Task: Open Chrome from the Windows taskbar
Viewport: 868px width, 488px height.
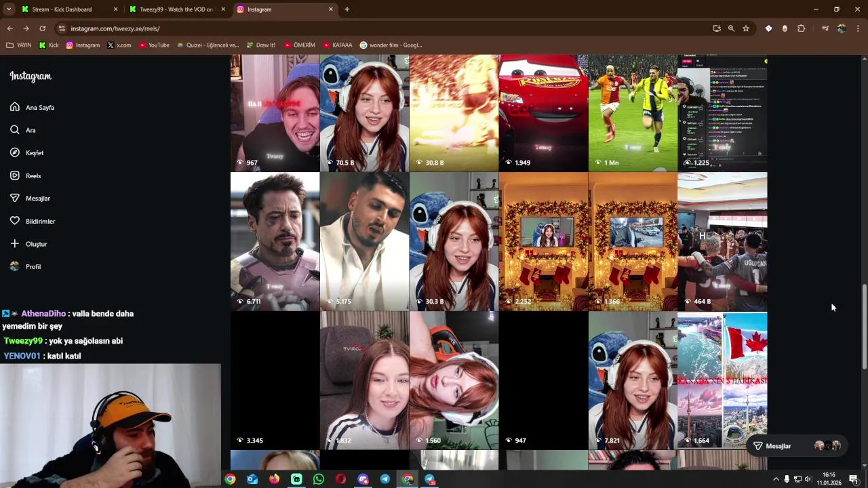Action: [230, 479]
